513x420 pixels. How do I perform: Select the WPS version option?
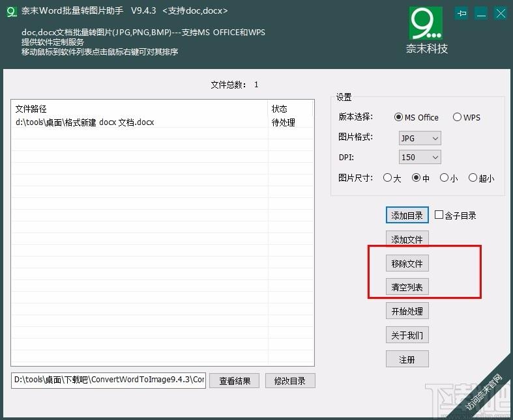[x=458, y=117]
